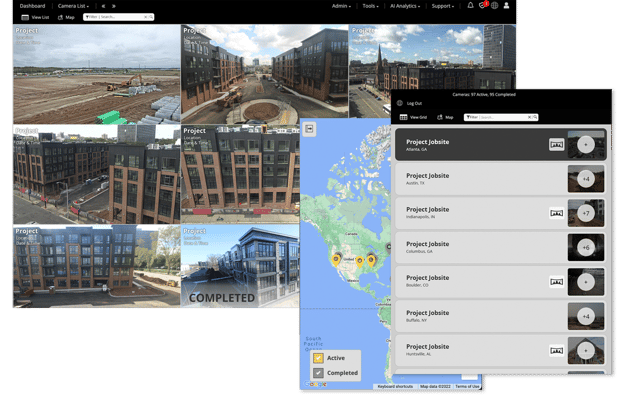This screenshot has width=640, height=410.
Task: Switch to View List in grid window
Action: coord(35,17)
